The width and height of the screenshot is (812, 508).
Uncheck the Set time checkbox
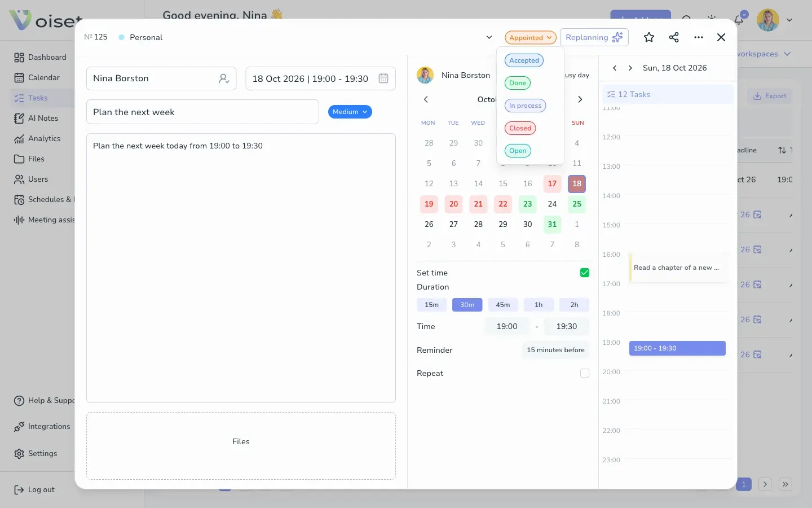(x=585, y=273)
